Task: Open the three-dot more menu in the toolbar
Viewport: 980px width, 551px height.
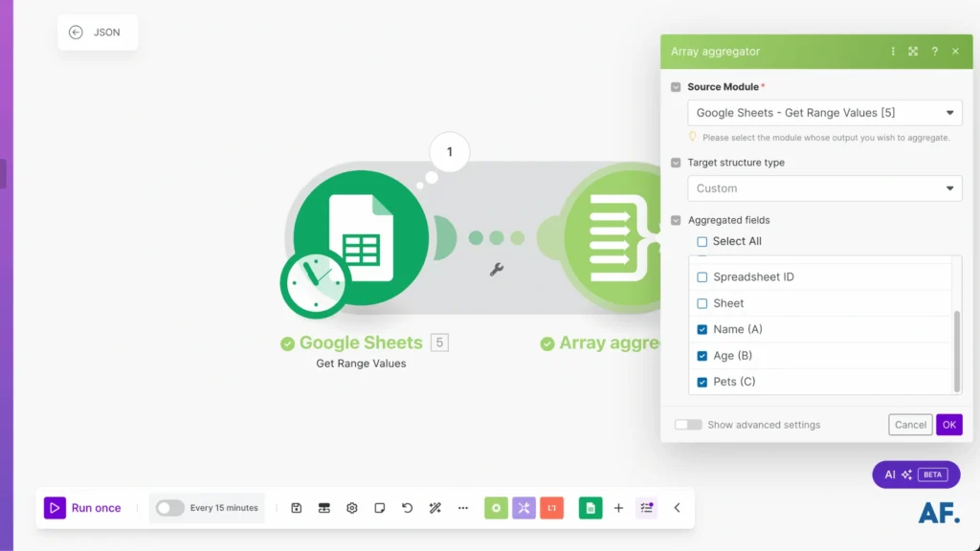Action: tap(463, 508)
